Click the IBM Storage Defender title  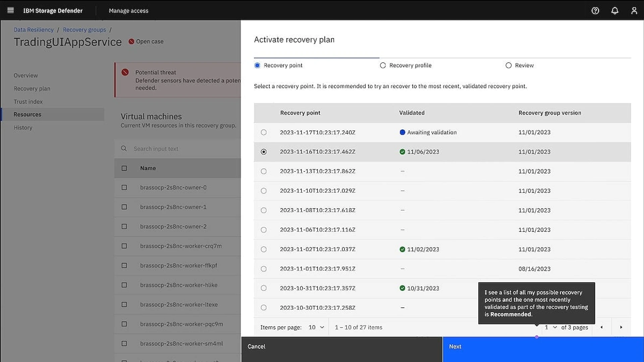click(53, 11)
